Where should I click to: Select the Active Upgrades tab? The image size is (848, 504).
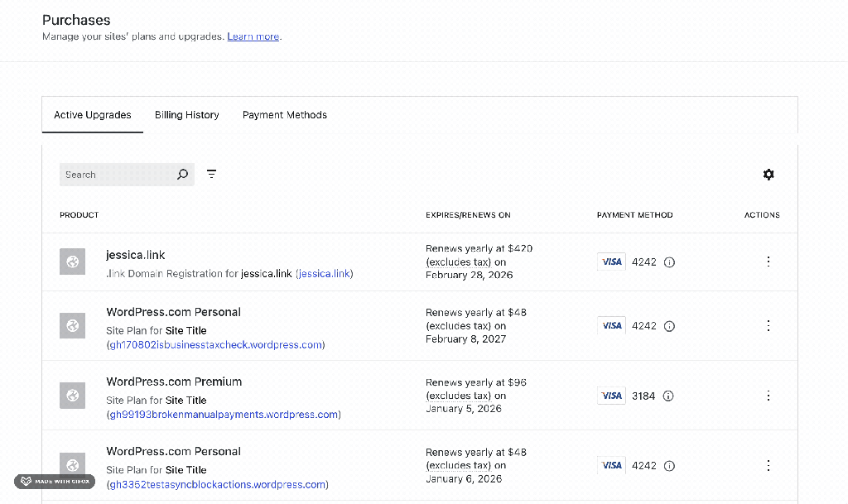pos(93,115)
